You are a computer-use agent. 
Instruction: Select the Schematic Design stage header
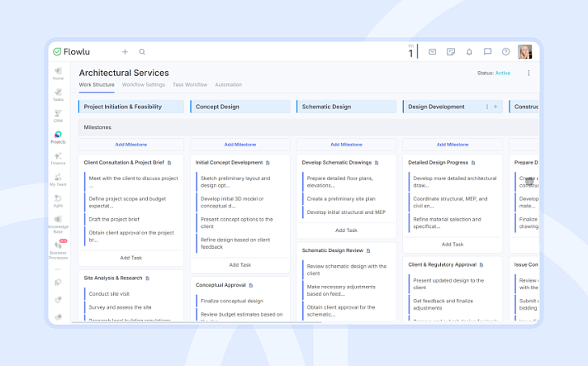[x=346, y=107]
